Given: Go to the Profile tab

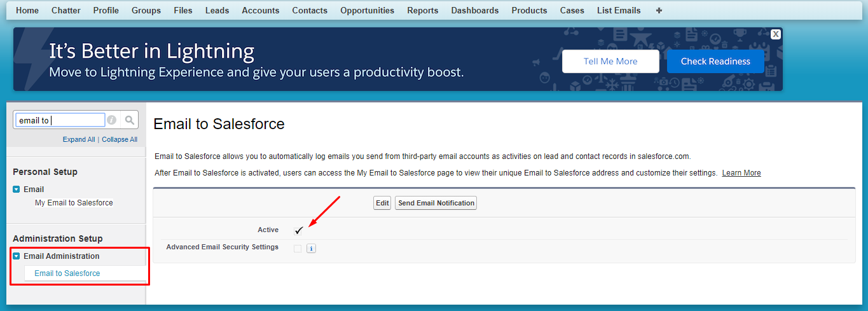Looking at the screenshot, I should click(106, 10).
